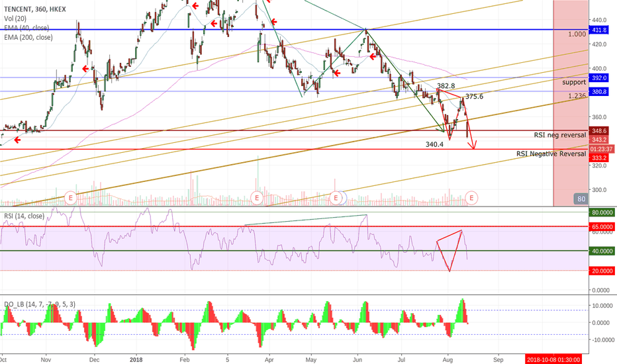Open the March earnings E marker

click(257, 197)
